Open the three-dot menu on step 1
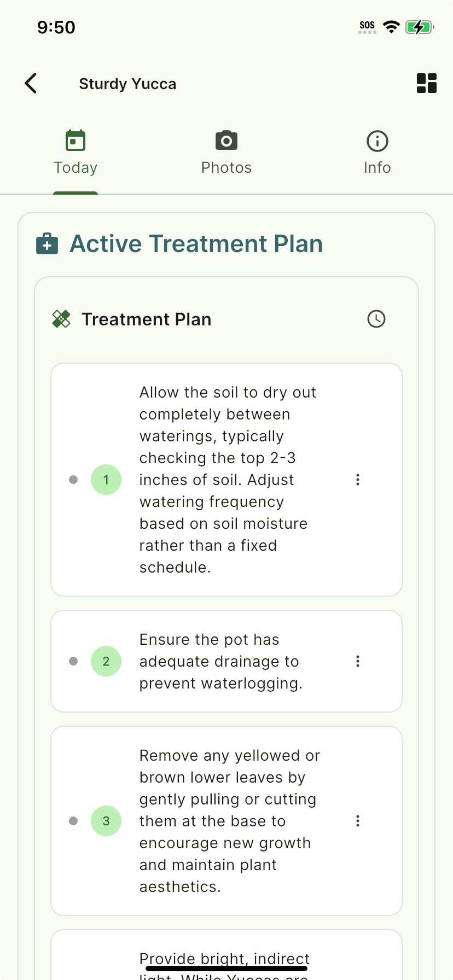Viewport: 453px width, 980px height. [358, 480]
